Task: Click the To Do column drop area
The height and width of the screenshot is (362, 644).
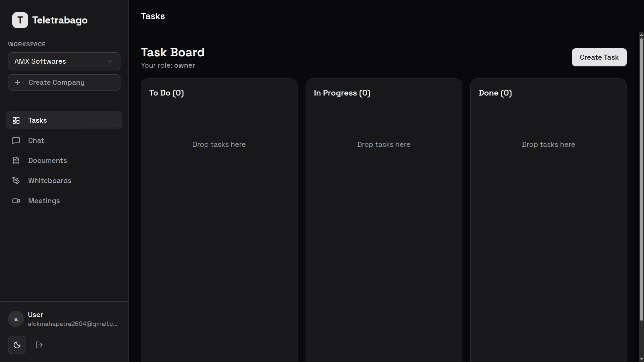Action: coord(219,144)
